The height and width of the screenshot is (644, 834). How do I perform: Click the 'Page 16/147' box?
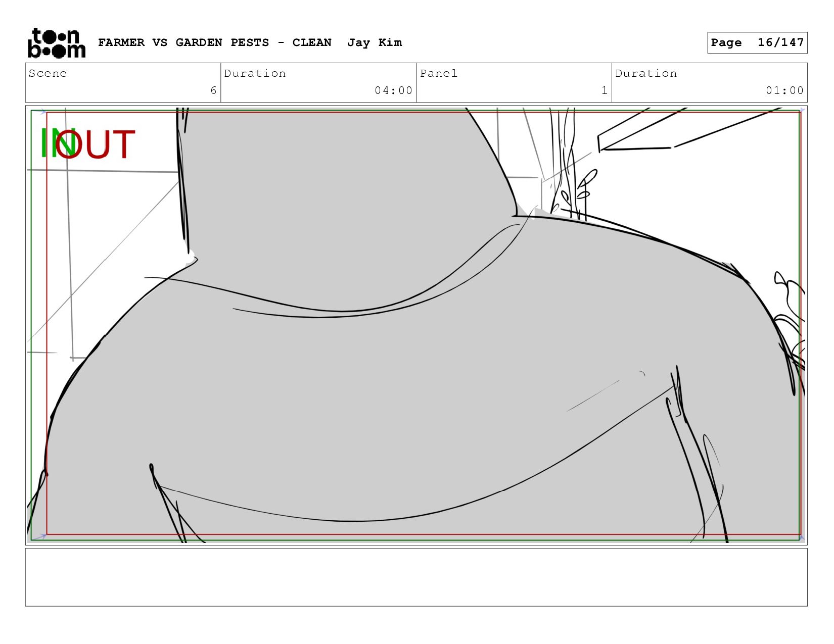757,42
